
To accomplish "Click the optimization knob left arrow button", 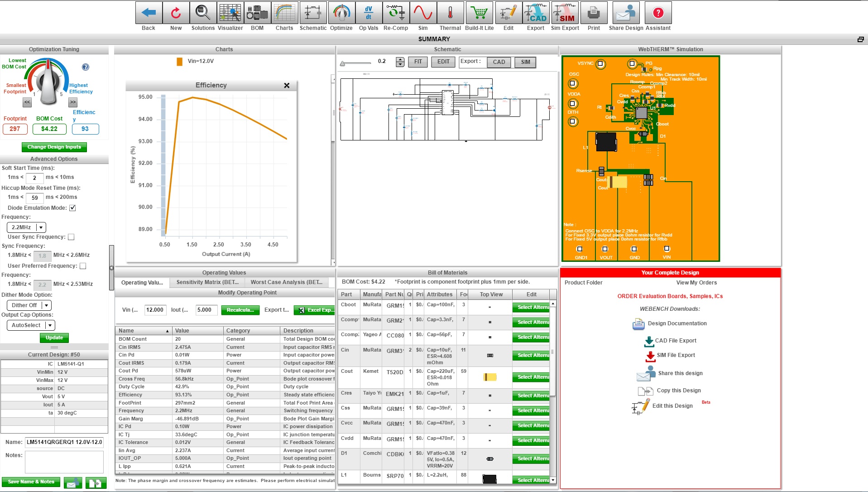I will point(27,102).
